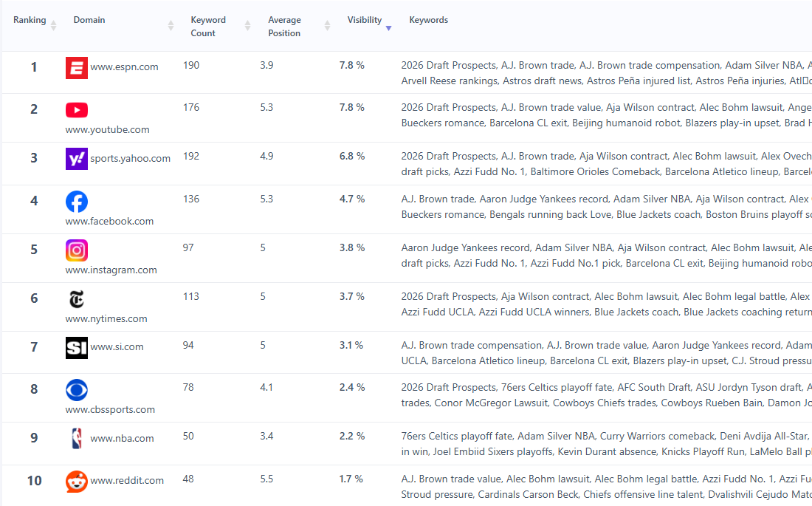Click the Reddit alien logo icon
Viewport: 812px width, 506px height.
pos(76,482)
